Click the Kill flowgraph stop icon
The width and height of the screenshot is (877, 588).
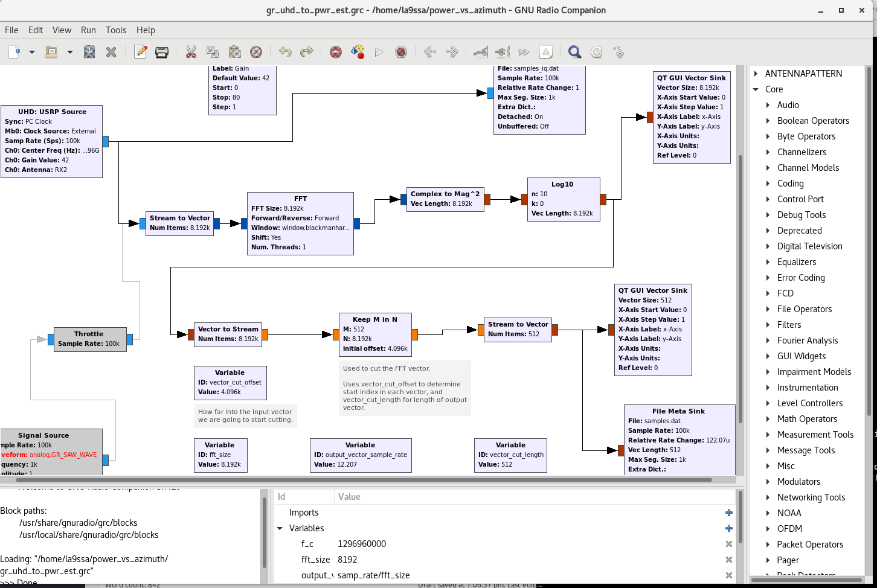(x=401, y=53)
